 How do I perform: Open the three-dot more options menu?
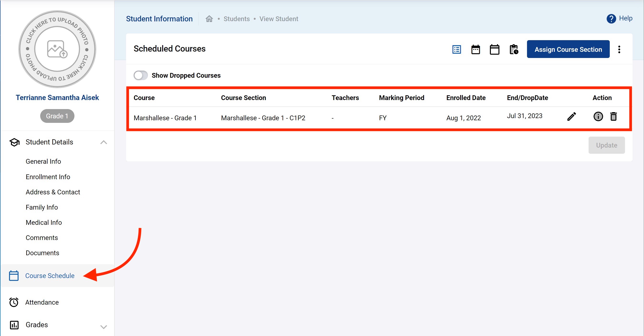coord(619,49)
